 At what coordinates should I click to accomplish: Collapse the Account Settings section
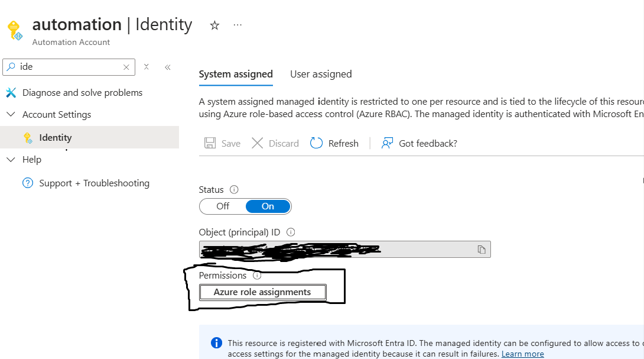[12, 114]
